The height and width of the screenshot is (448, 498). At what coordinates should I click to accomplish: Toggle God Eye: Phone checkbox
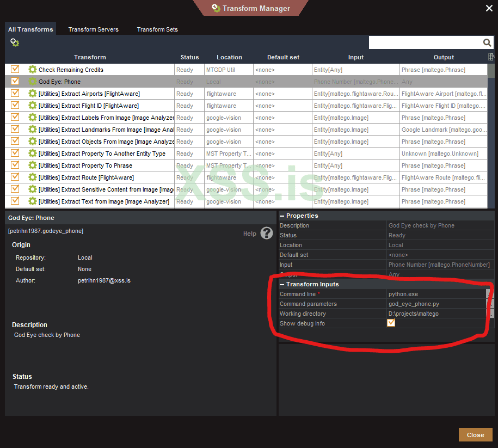[15, 81]
